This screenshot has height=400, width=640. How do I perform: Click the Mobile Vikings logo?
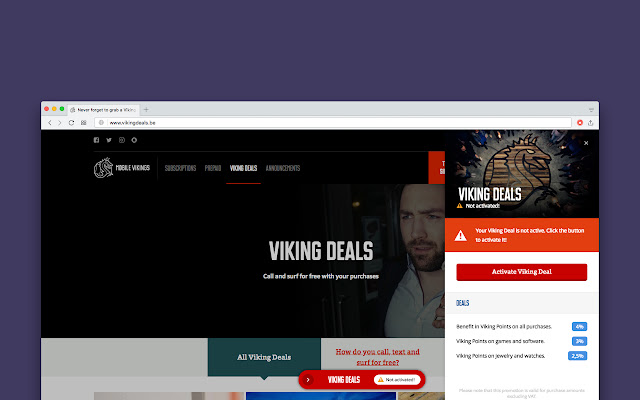click(122, 168)
